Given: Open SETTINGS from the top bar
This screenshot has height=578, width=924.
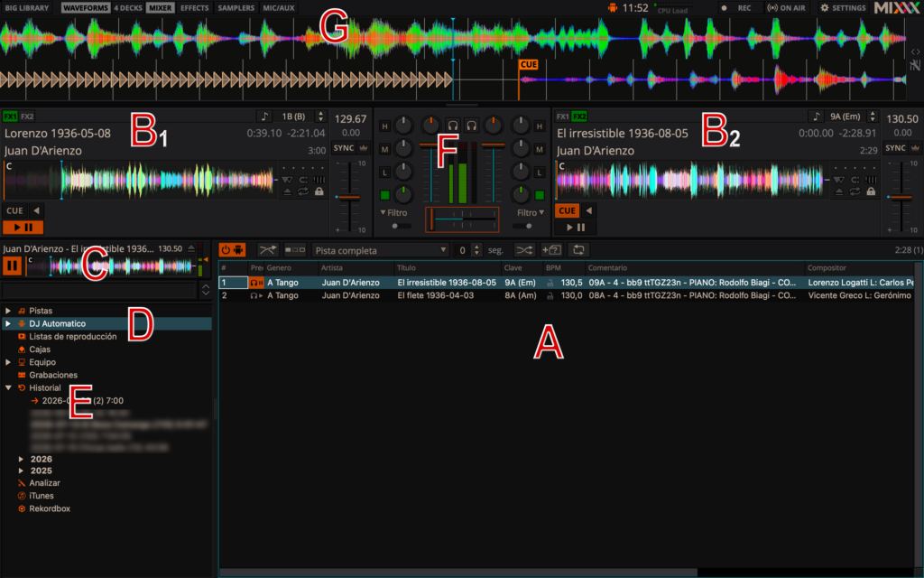Looking at the screenshot, I should pyautogui.click(x=844, y=7).
